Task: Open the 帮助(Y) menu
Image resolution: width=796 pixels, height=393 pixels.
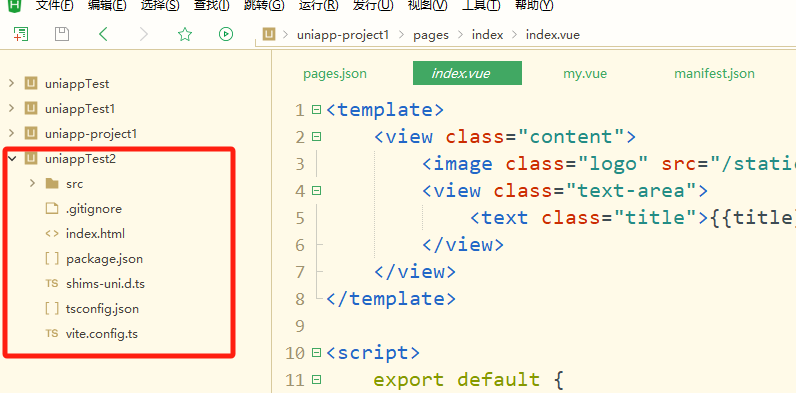Action: pyautogui.click(x=534, y=6)
